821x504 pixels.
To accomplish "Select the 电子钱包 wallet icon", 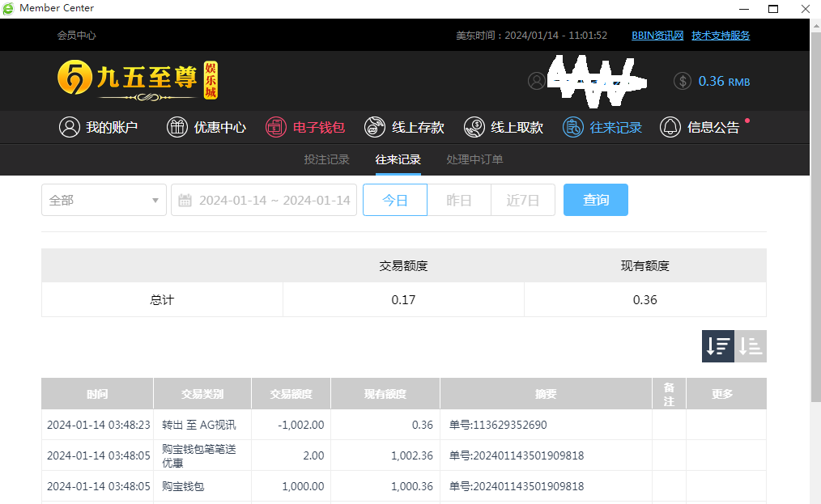I will 276,127.
